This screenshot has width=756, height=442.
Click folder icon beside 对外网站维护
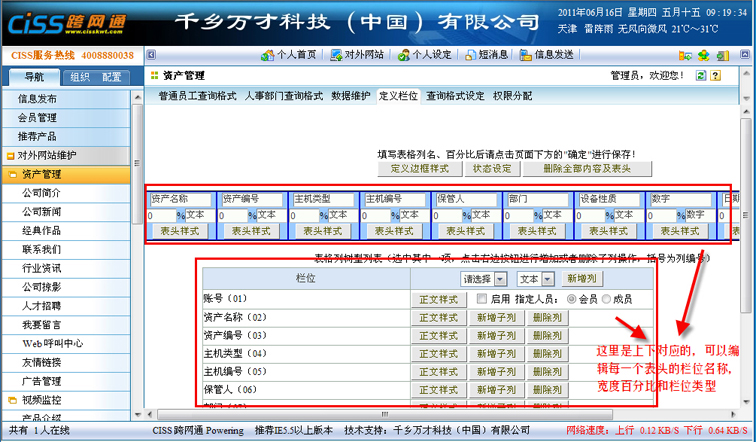point(11,156)
